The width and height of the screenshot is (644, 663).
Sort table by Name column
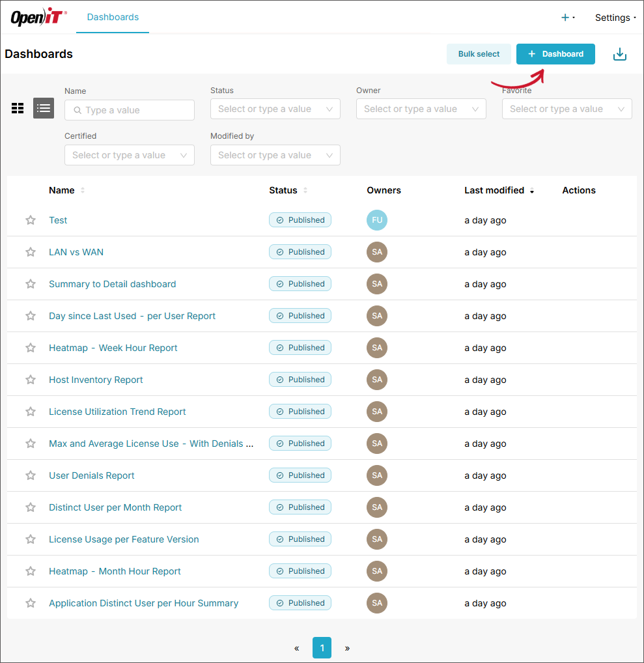pos(67,190)
